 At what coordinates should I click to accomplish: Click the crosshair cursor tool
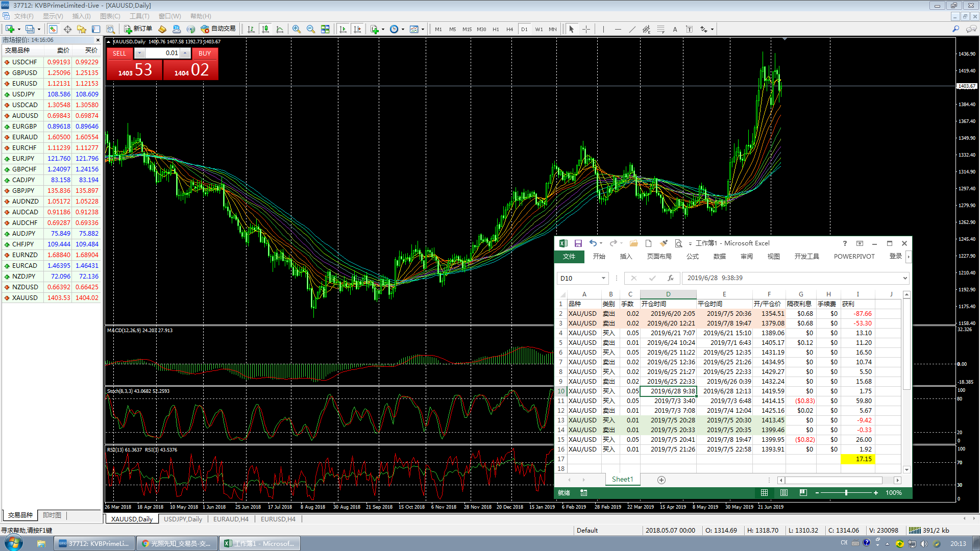586,29
